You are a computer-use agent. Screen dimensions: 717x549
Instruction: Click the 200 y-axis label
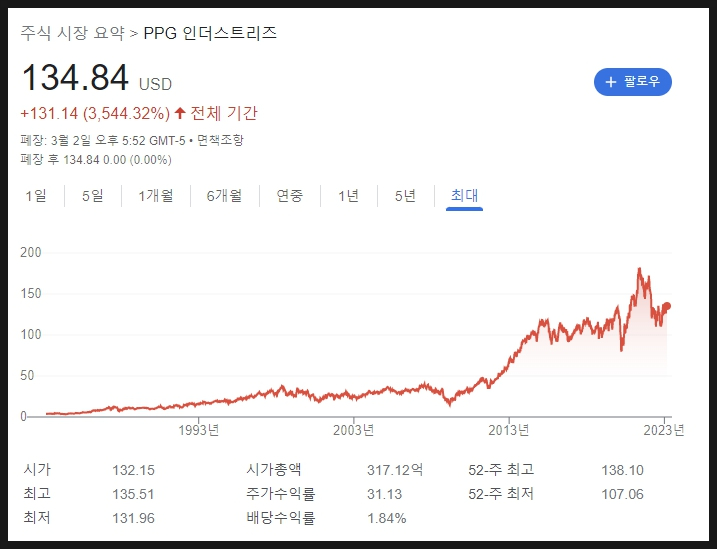point(31,252)
